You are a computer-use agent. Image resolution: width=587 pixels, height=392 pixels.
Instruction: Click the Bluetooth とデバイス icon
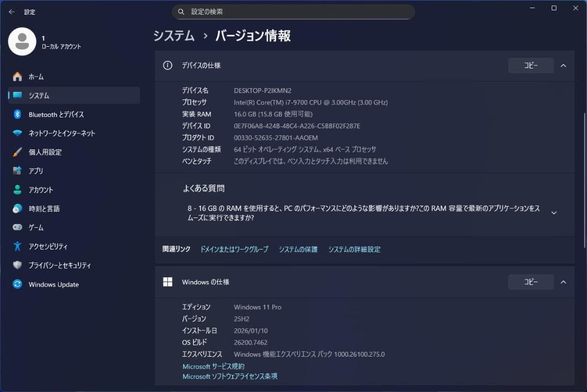[x=17, y=115]
